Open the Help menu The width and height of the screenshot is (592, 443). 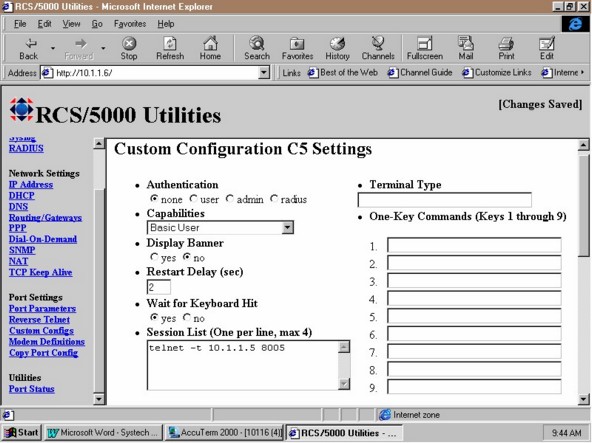(x=166, y=24)
